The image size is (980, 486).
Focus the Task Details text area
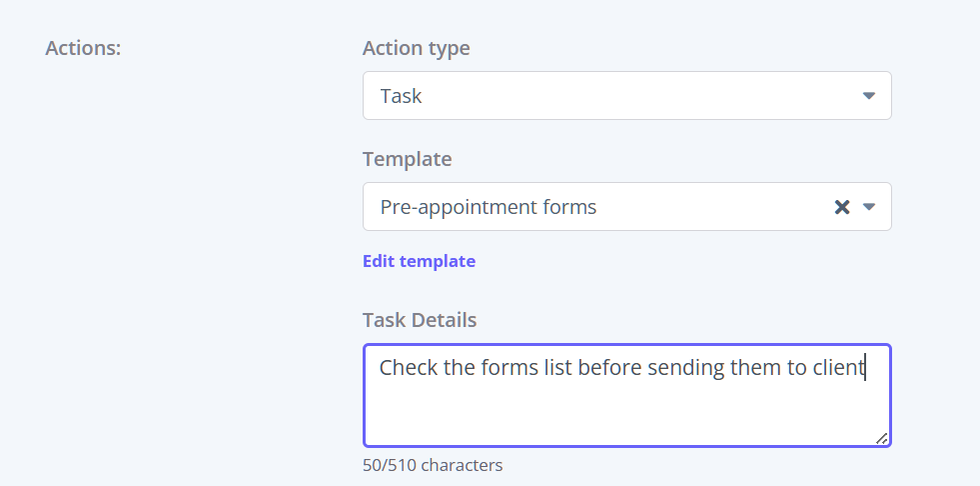(626, 412)
